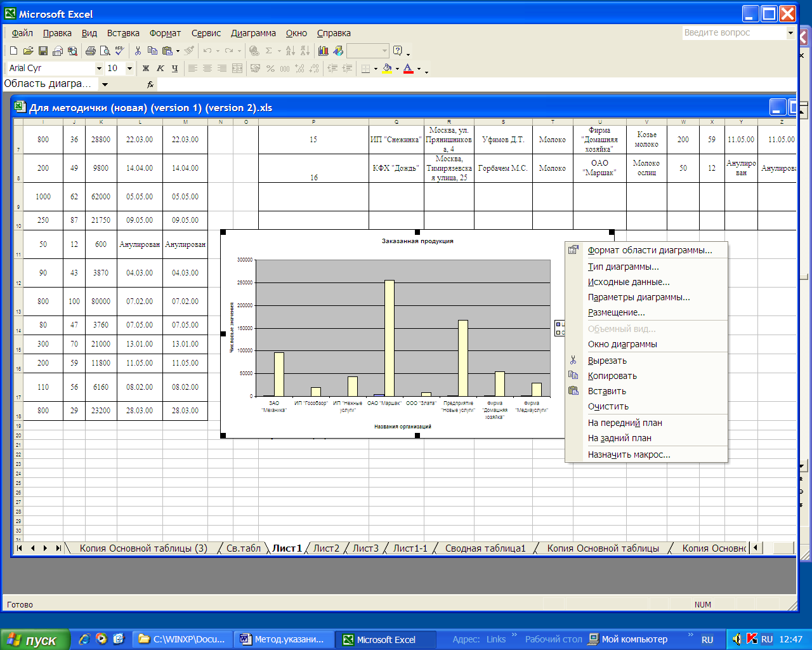The image size is (812, 650).
Task: Expand the Name Box dropdown arrow
Action: (105, 84)
